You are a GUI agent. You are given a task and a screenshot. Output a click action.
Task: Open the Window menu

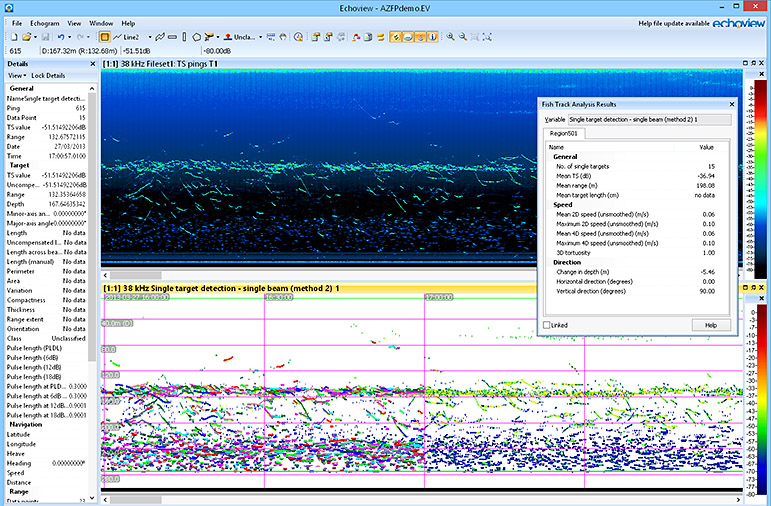[x=101, y=23]
